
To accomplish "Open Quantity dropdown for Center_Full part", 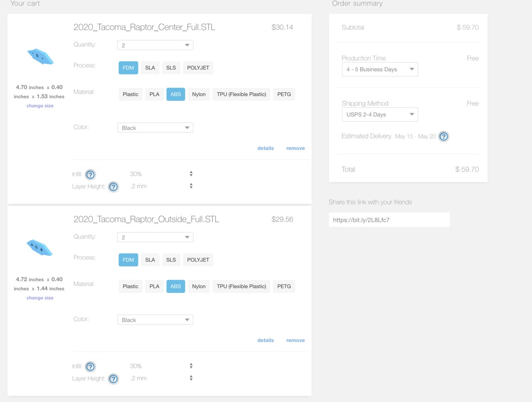I will point(155,45).
